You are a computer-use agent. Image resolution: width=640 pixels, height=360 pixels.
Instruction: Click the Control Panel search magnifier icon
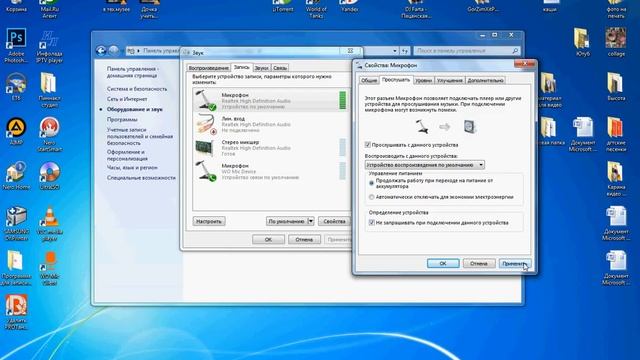[x=515, y=51]
